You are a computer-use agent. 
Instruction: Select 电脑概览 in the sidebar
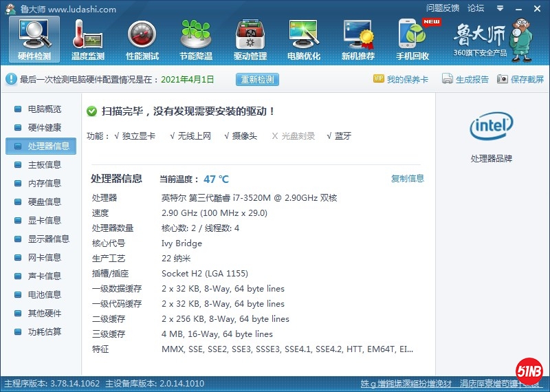(44, 109)
